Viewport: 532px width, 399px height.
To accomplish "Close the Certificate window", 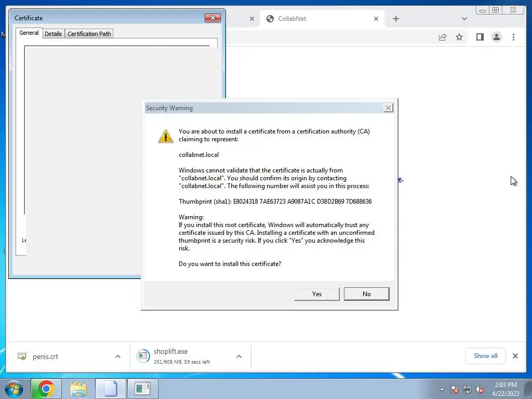I will [x=212, y=18].
